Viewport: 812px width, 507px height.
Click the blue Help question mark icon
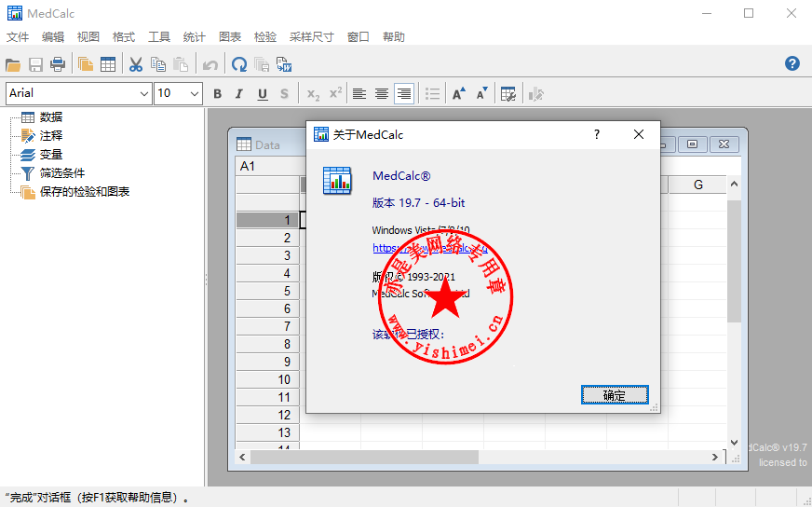click(x=792, y=63)
